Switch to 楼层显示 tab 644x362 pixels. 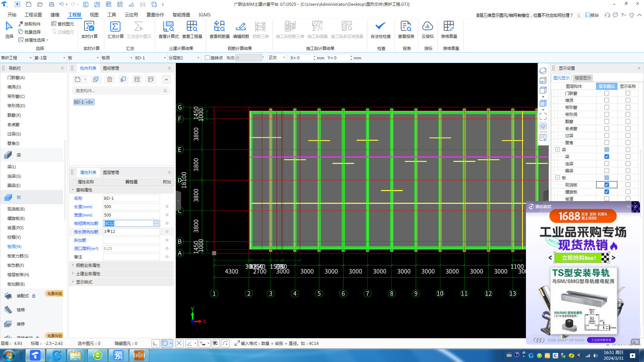583,78
